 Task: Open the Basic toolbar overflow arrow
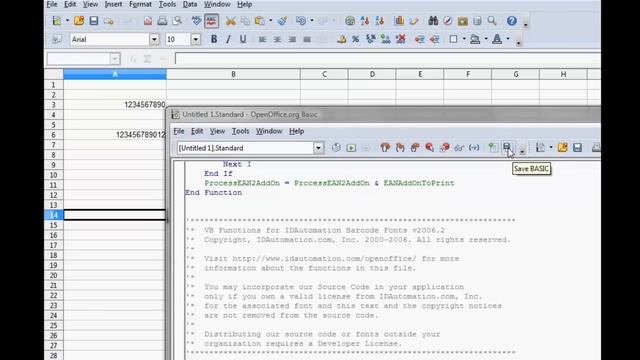coord(522,151)
